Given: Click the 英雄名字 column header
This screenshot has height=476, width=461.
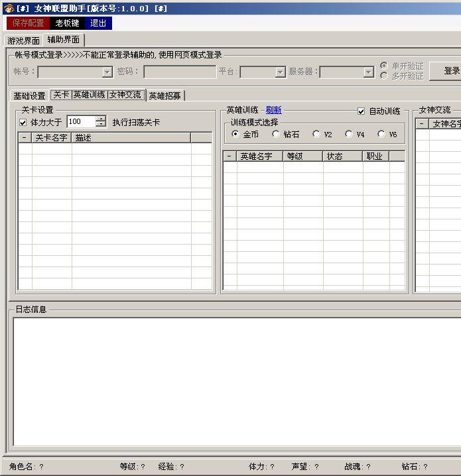Looking at the screenshot, I should (x=259, y=156).
